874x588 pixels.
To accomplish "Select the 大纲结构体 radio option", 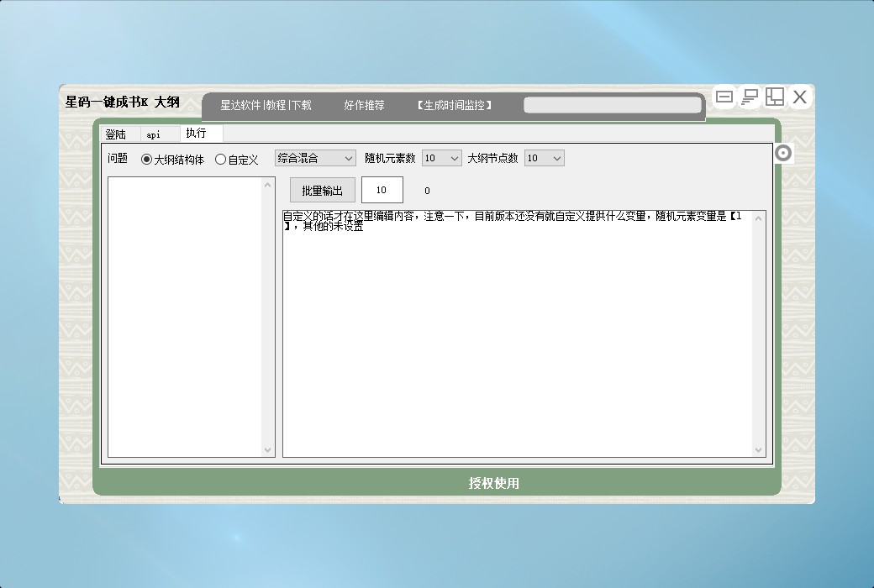I will [x=147, y=159].
